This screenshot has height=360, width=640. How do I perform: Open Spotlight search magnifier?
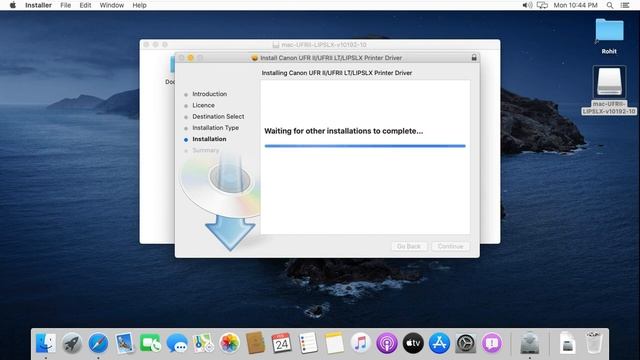[x=609, y=5]
